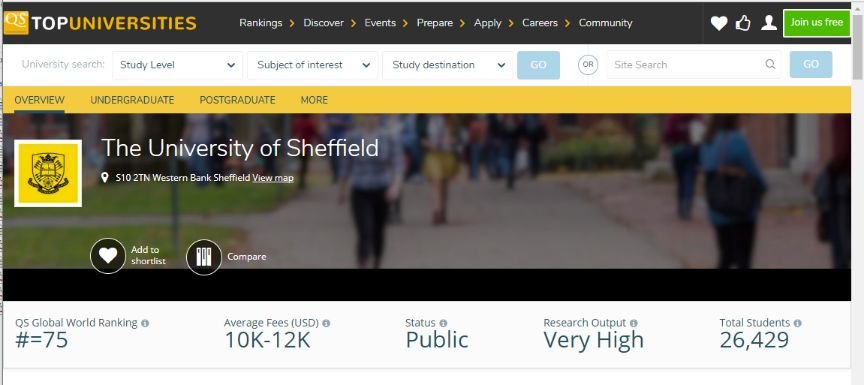
Task: Click the Join us free button
Action: point(817,23)
